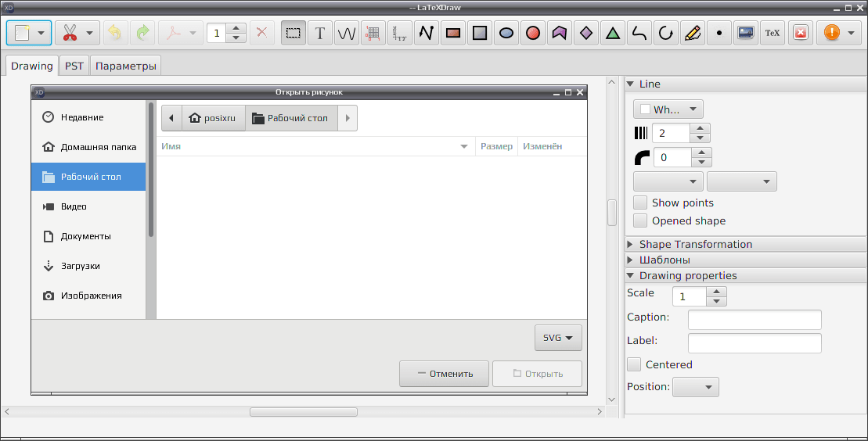The width and height of the screenshot is (868, 441).
Task: Open the line color Wh... picker
Action: (668, 109)
